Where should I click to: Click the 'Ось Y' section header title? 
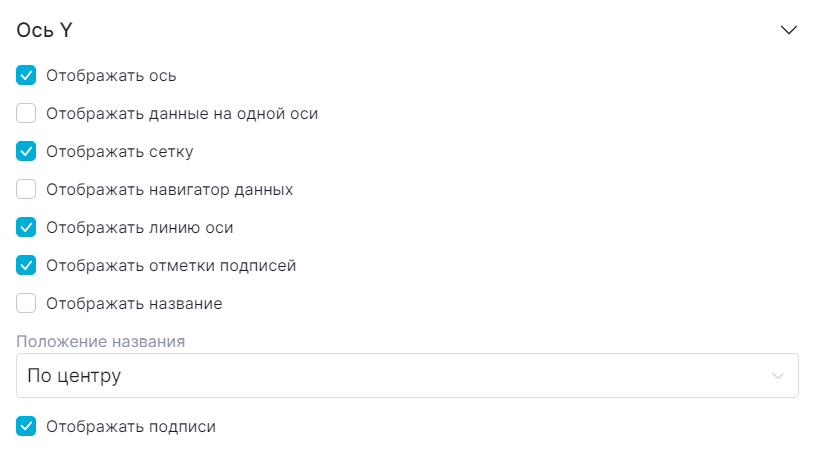pyautogui.click(x=44, y=30)
